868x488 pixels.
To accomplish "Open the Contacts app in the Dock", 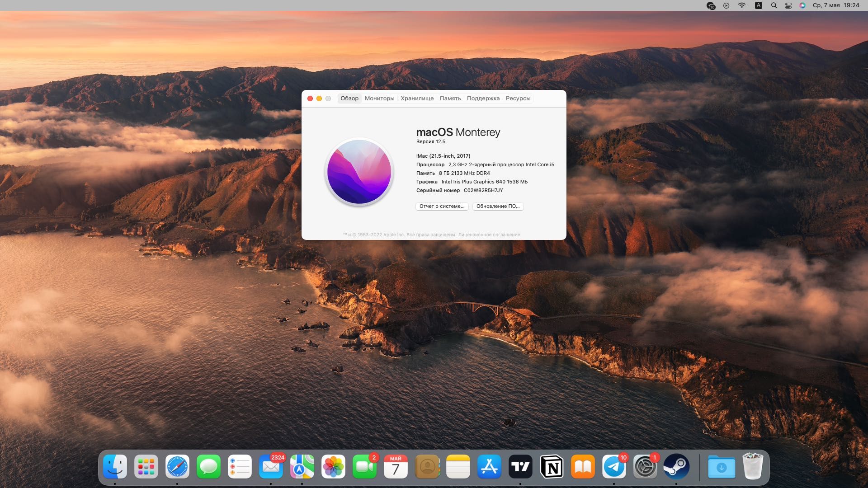I will pos(427,467).
